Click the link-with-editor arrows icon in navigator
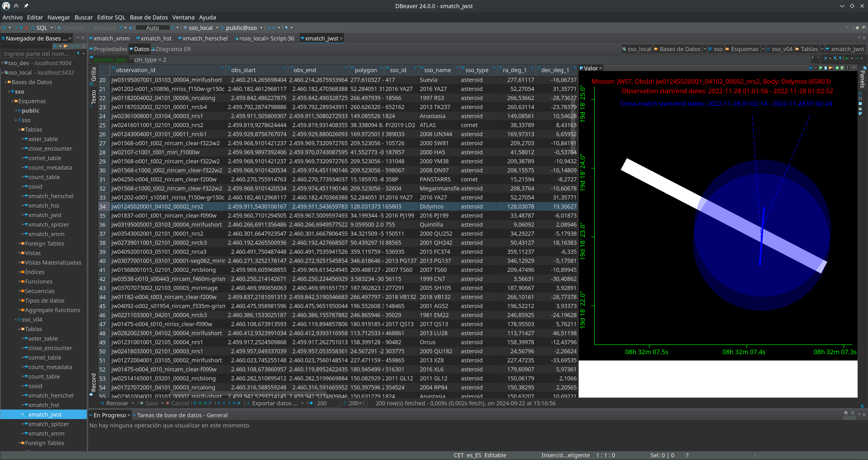The height and width of the screenshot is (460, 868). point(77,46)
